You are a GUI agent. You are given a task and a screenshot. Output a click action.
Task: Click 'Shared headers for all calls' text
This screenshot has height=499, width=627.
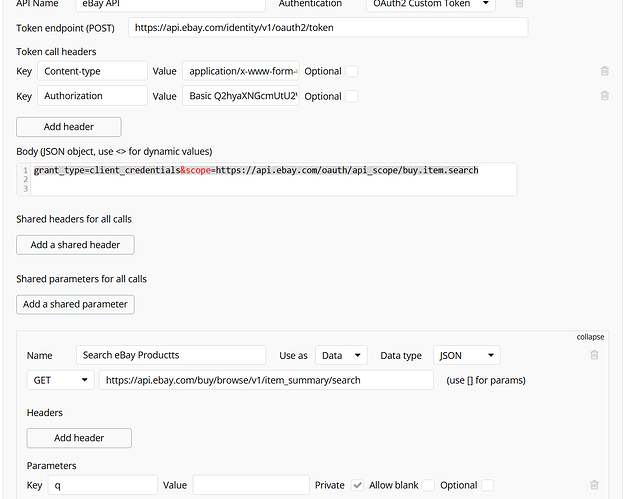tap(74, 219)
